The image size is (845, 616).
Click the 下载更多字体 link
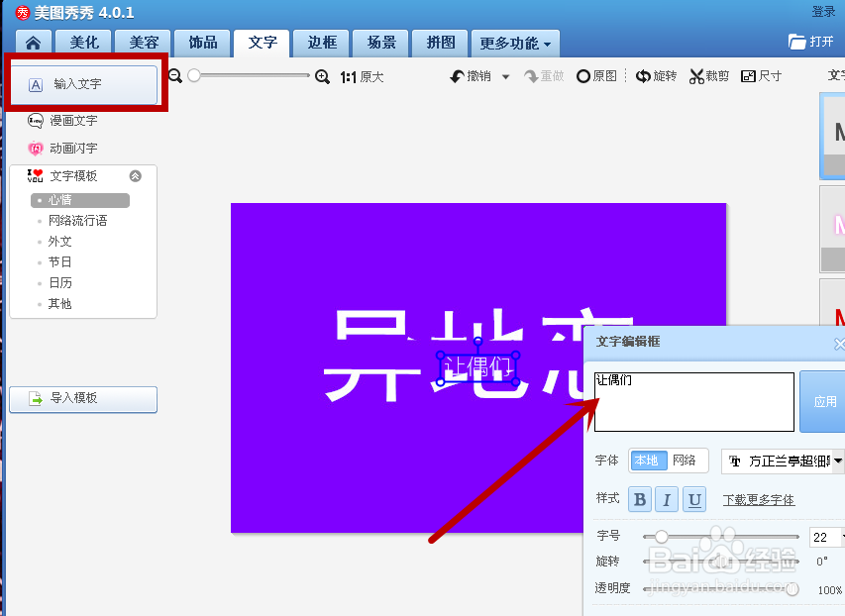click(758, 499)
